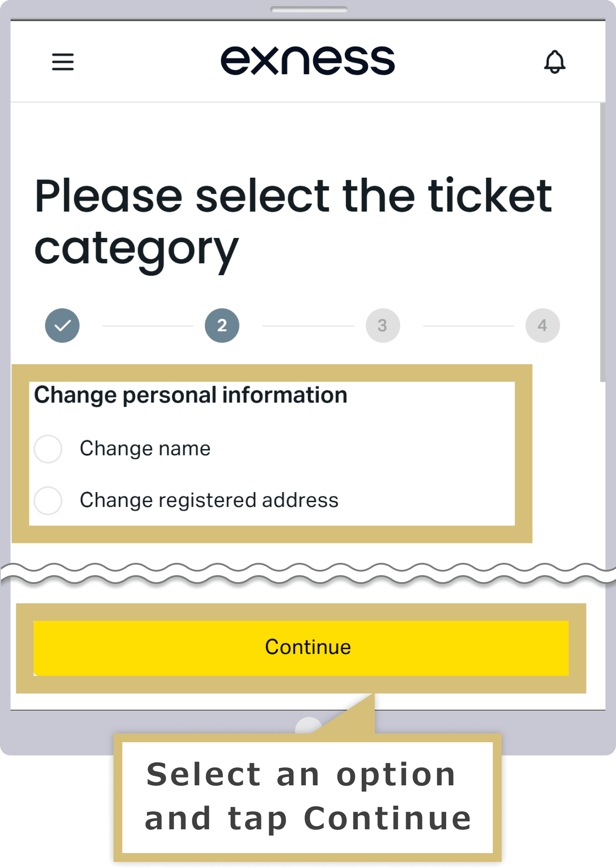This screenshot has width=616, height=868.
Task: Click connector line between steps 2 and 3
Action: click(308, 326)
